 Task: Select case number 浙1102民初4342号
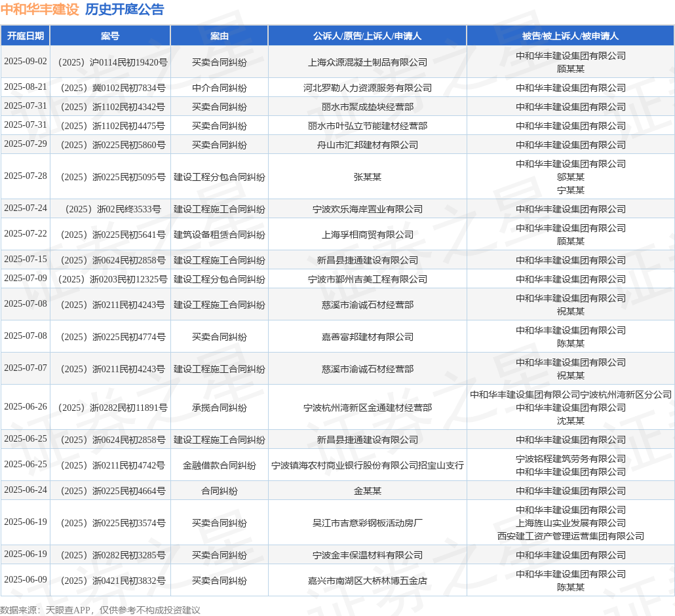[x=113, y=107]
